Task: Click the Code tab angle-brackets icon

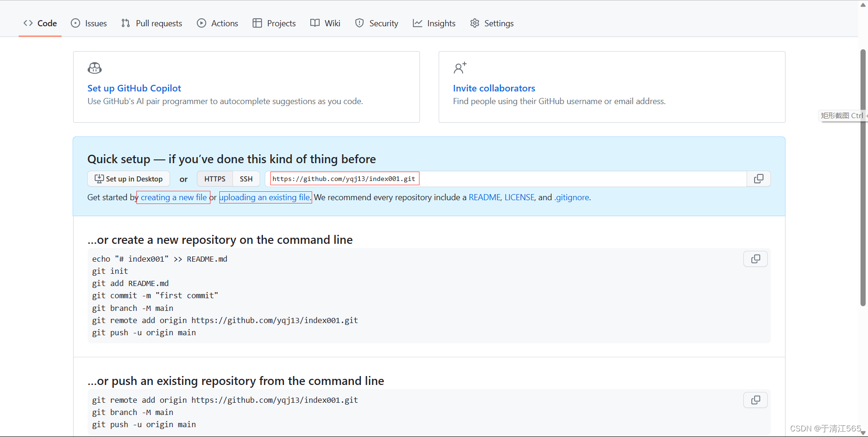Action: (28, 23)
